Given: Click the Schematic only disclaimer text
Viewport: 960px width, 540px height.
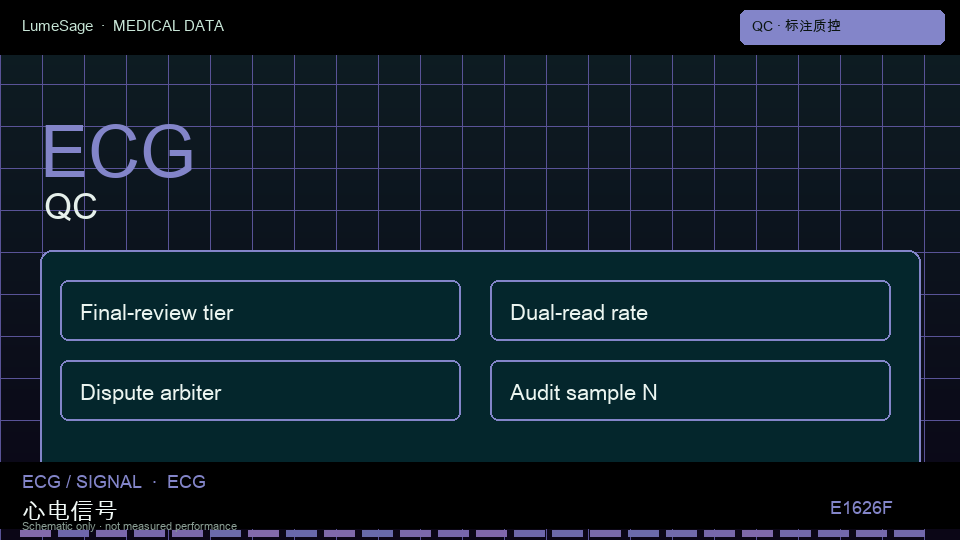Looking at the screenshot, I should (x=129, y=526).
